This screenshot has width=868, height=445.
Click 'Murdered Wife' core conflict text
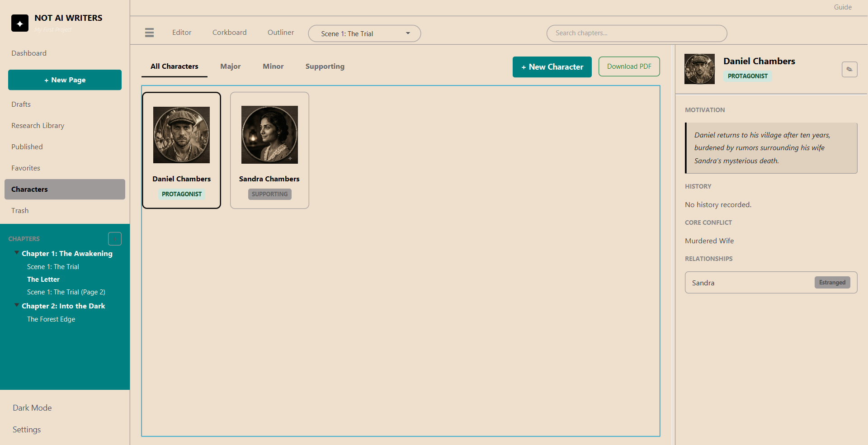(709, 241)
